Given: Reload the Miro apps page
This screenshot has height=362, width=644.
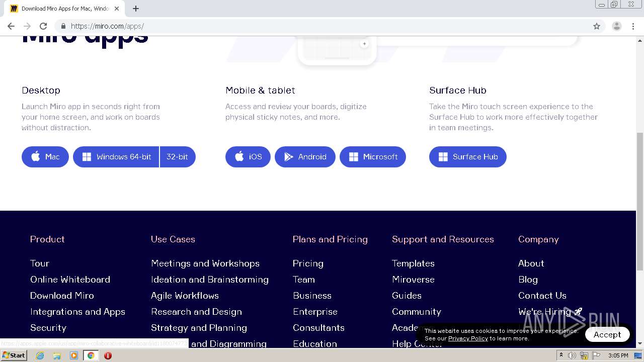Looking at the screenshot, I should [x=43, y=26].
